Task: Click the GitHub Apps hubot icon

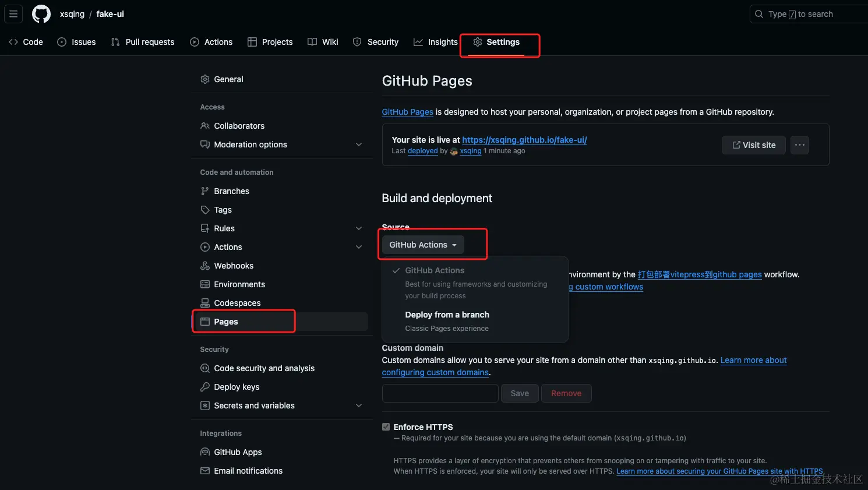Action: (205, 452)
